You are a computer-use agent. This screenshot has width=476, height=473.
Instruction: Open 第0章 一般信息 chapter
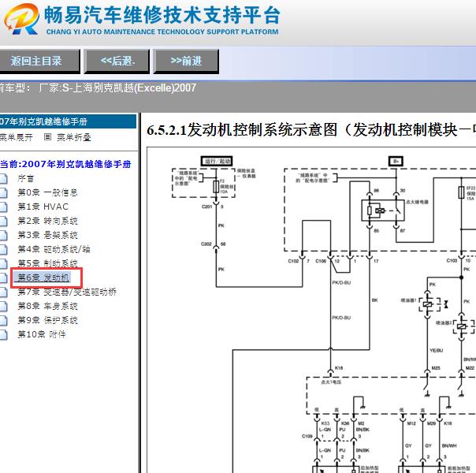tap(47, 192)
